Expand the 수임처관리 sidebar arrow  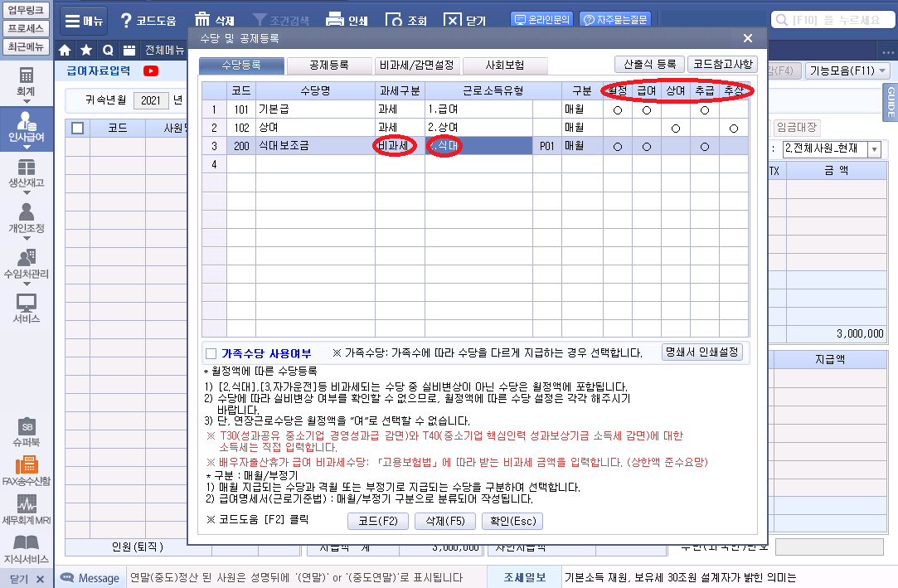point(27,284)
